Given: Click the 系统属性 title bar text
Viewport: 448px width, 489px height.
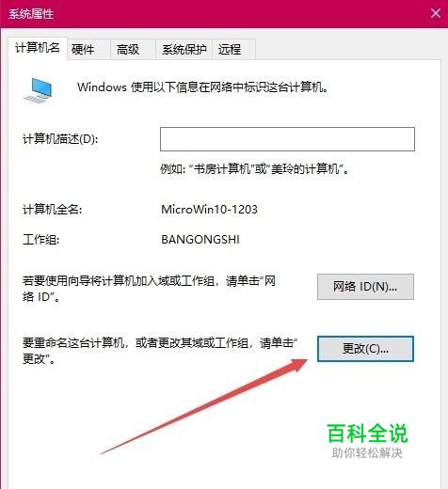Looking at the screenshot, I should point(31,14).
